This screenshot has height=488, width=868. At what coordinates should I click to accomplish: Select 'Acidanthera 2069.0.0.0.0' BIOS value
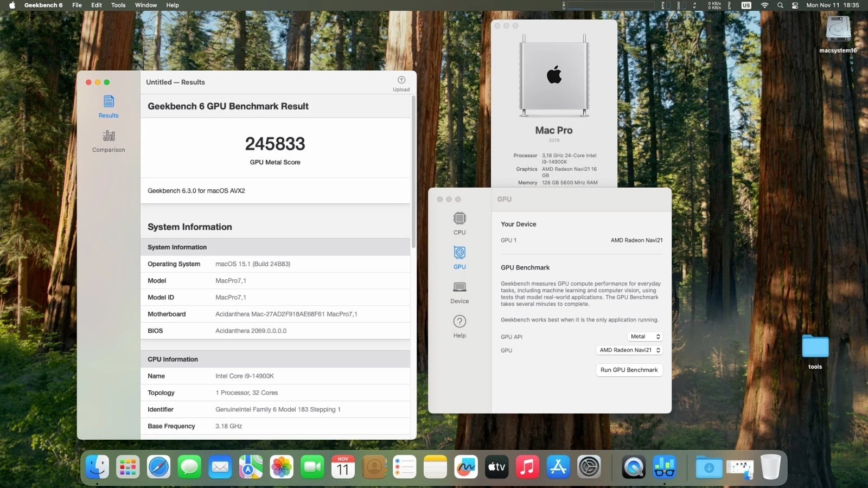coord(251,331)
